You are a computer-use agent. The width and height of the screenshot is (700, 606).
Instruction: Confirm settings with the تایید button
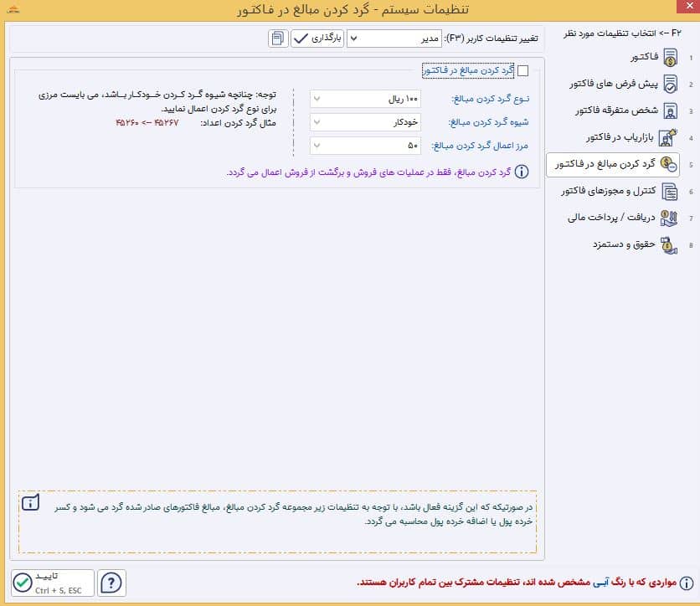[53, 583]
